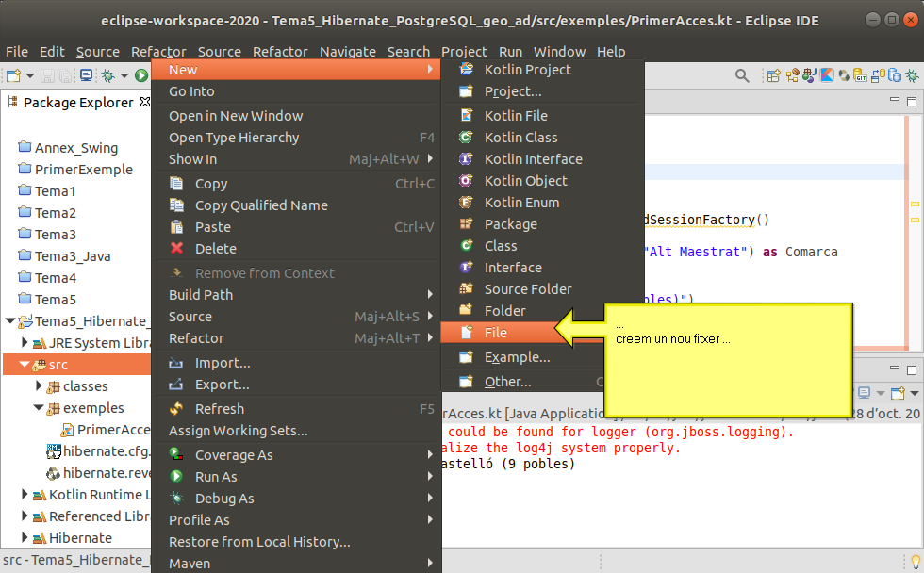Open the terminal/console monitor icon in main toolbar
924x573 pixels.
point(87,75)
